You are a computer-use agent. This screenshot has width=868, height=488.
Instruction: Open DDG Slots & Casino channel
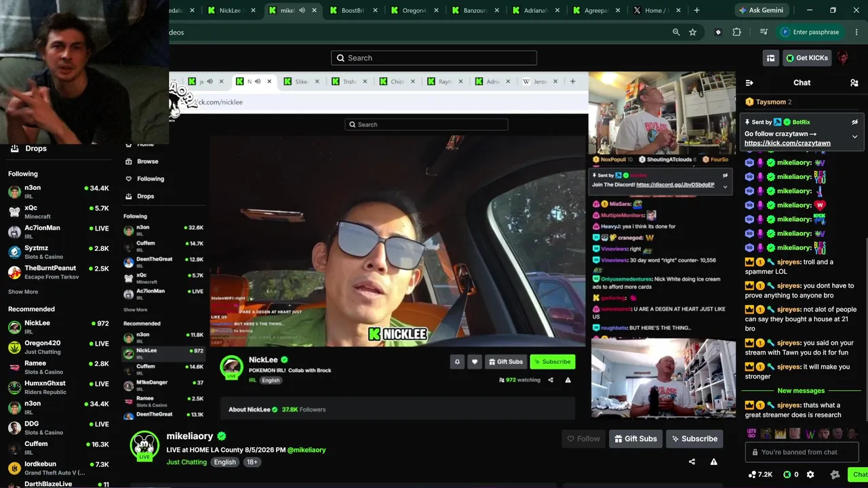[58, 428]
